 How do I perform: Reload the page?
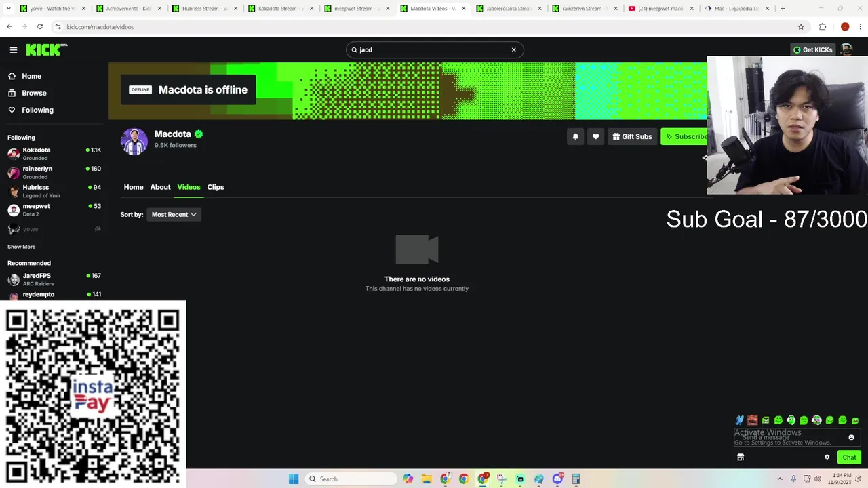pyautogui.click(x=40, y=27)
